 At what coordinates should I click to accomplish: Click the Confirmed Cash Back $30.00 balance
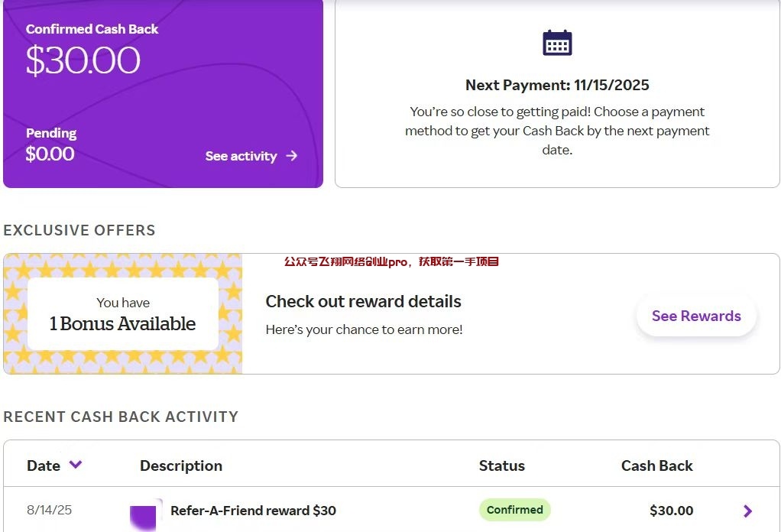[x=83, y=60]
